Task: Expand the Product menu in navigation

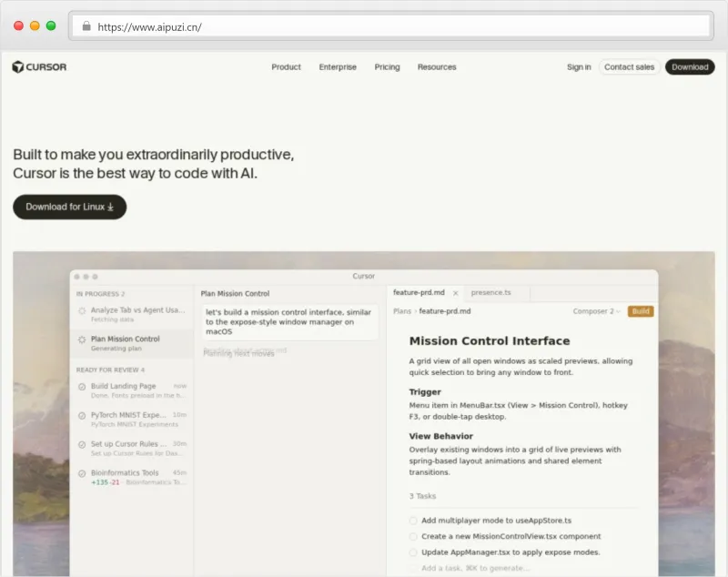Action: [286, 66]
